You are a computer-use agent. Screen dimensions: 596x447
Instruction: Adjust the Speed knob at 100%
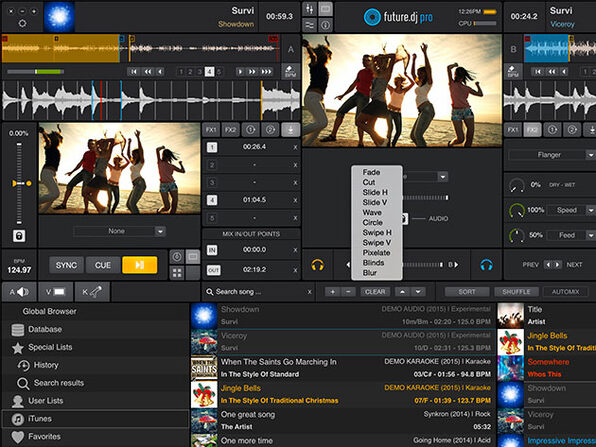point(517,210)
